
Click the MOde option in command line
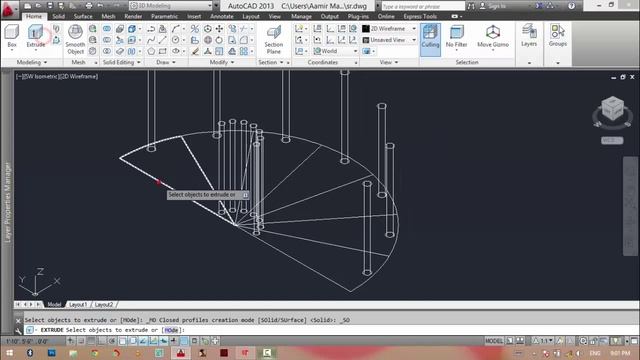coord(171,330)
